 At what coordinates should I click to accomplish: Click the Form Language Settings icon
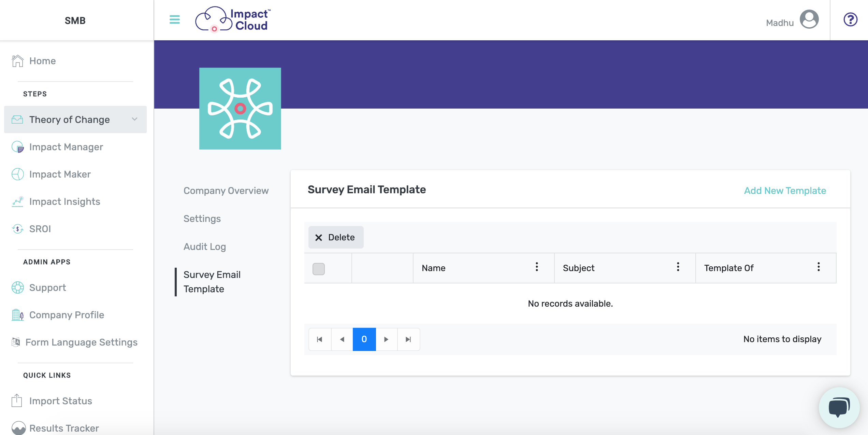pos(16,342)
